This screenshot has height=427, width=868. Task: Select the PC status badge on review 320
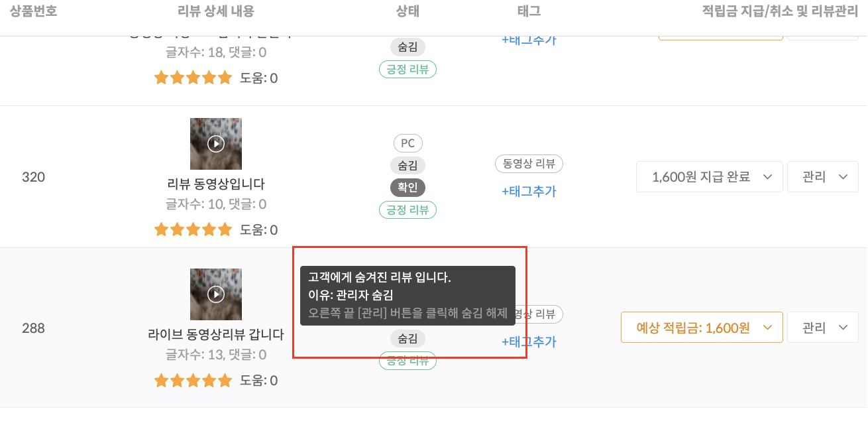(x=407, y=143)
